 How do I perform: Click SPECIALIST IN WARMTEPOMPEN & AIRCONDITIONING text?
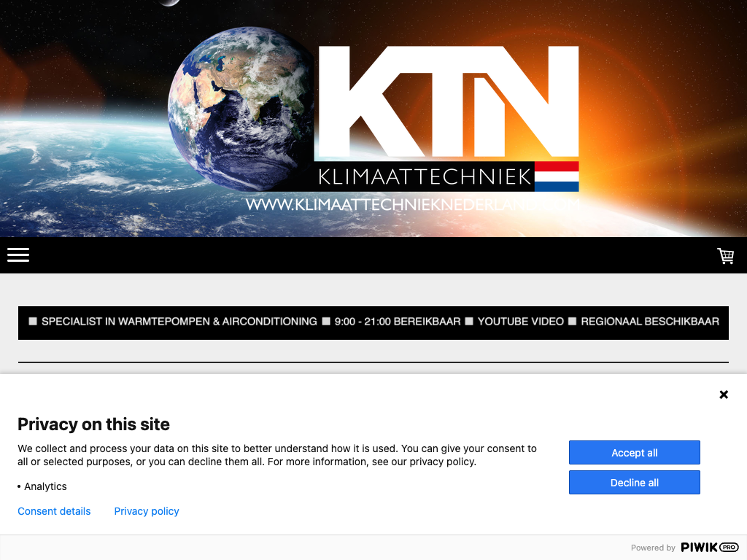click(179, 322)
